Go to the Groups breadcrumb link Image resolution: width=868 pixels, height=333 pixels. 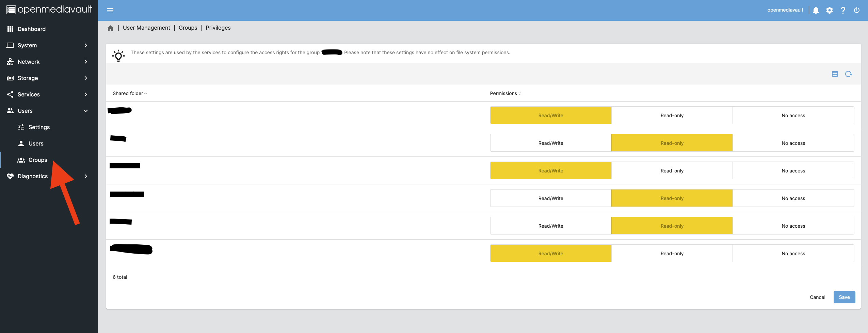pyautogui.click(x=188, y=28)
